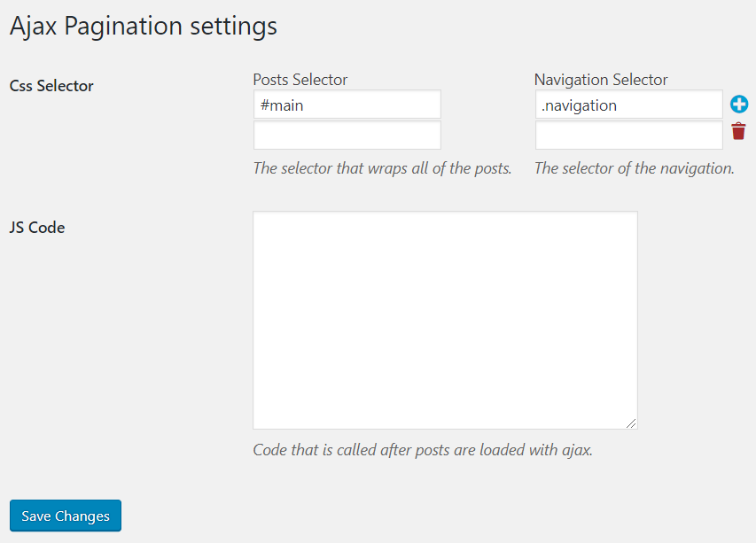Click the resize grip of the JS Code textarea
The width and height of the screenshot is (756, 543).
click(x=633, y=424)
